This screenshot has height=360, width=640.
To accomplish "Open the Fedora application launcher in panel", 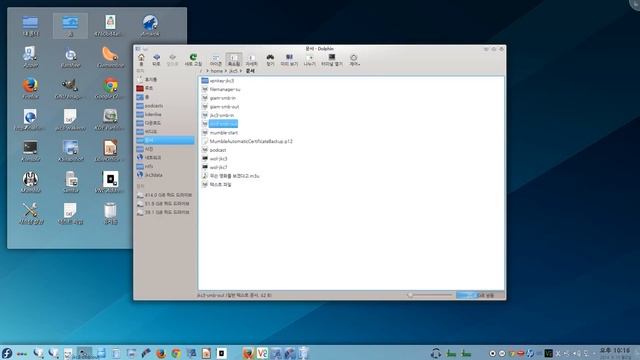I will (x=7, y=353).
